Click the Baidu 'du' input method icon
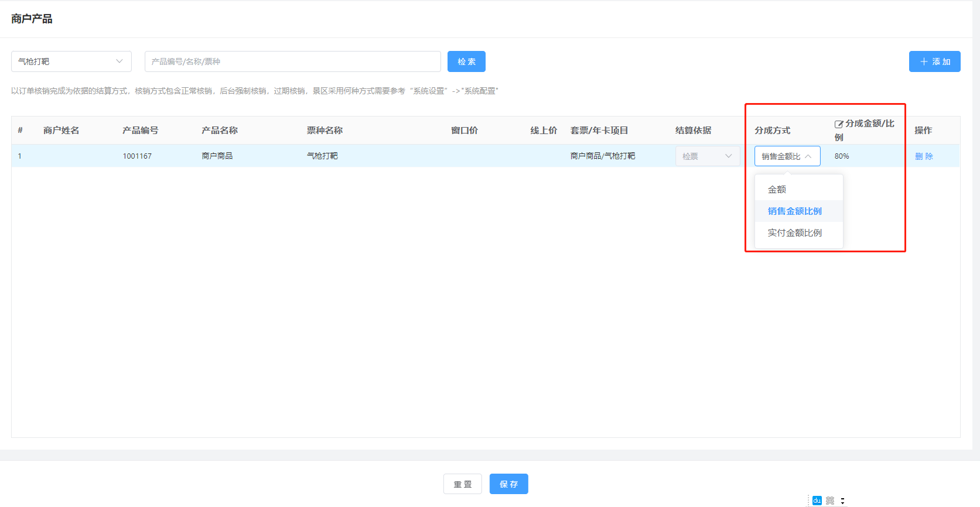 (x=817, y=501)
